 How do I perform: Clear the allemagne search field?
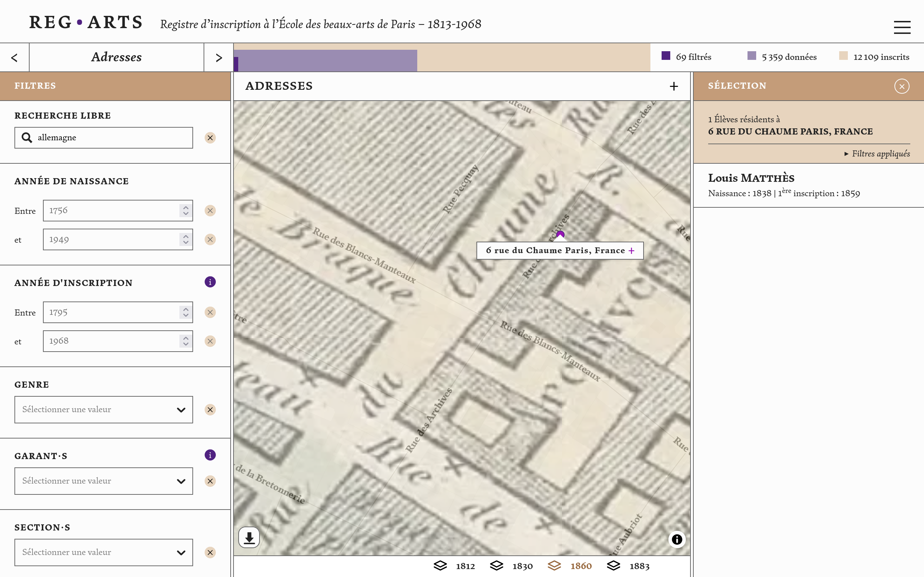pyautogui.click(x=210, y=138)
